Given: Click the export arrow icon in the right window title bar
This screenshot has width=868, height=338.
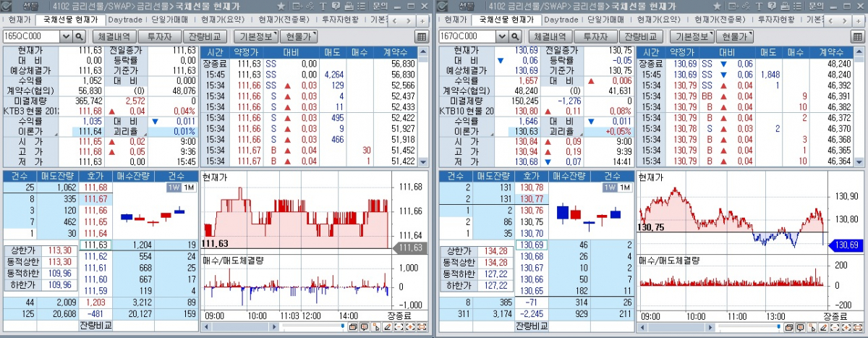Looking at the screenshot, I should pos(733,6).
